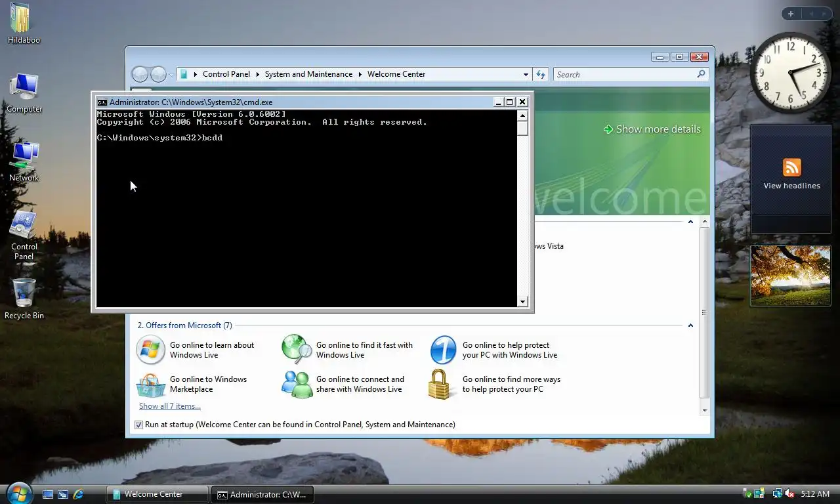Click Go online to connect and share text
840x504 pixels.
coord(360,384)
